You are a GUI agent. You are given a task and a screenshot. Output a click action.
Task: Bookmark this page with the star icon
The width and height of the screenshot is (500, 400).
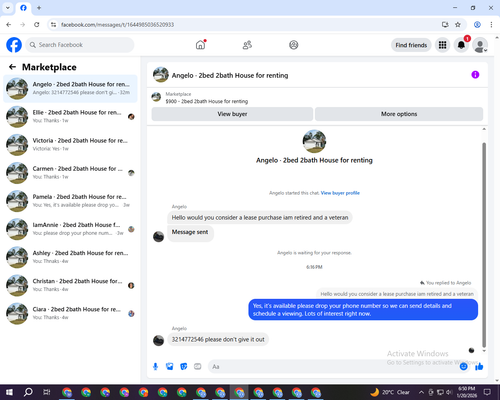pyautogui.click(x=458, y=25)
